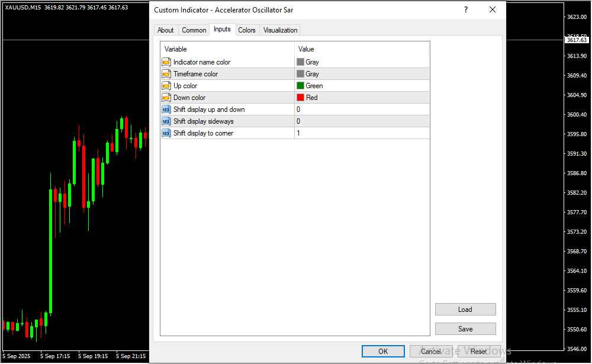The height and width of the screenshot is (364, 592).
Task: Open the Visualization tab
Action: [x=281, y=30]
